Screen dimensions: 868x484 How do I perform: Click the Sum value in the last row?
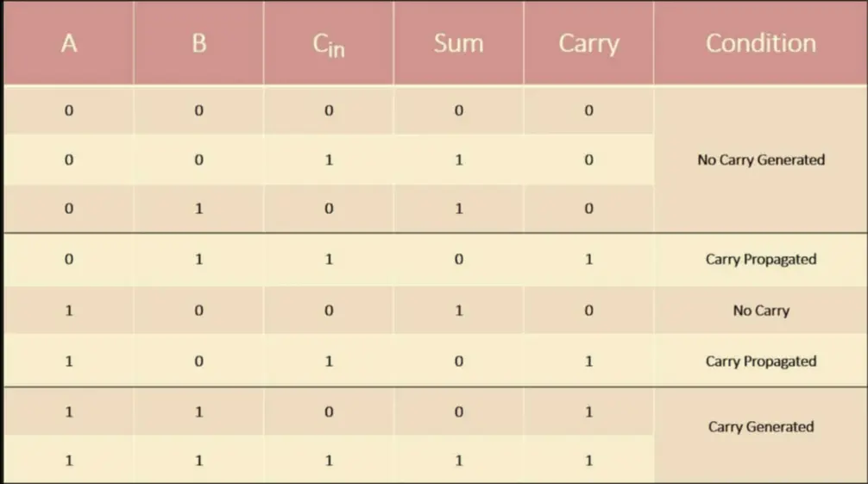(458, 461)
